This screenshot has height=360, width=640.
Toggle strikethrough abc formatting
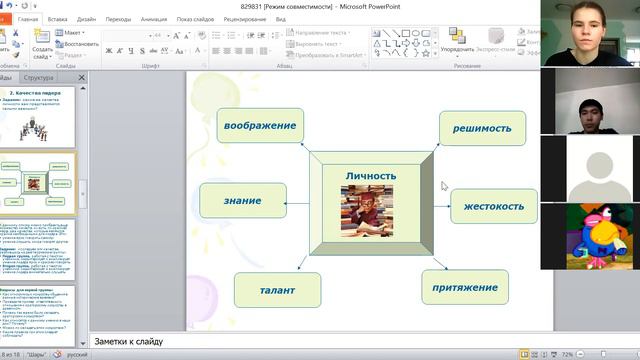(x=153, y=51)
